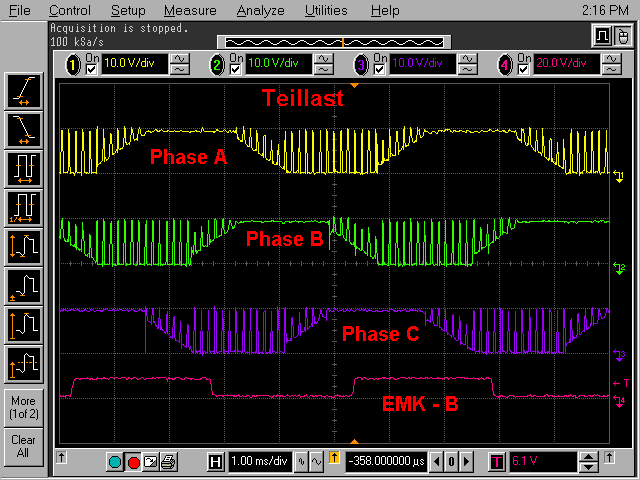This screenshot has height=480, width=640.
Task: Open the Control menu
Action: pyautogui.click(x=70, y=10)
